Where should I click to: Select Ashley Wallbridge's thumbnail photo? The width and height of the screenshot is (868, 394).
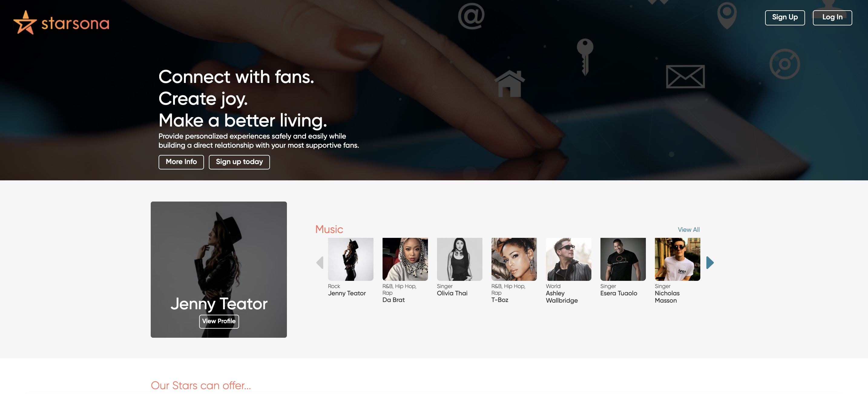click(568, 259)
